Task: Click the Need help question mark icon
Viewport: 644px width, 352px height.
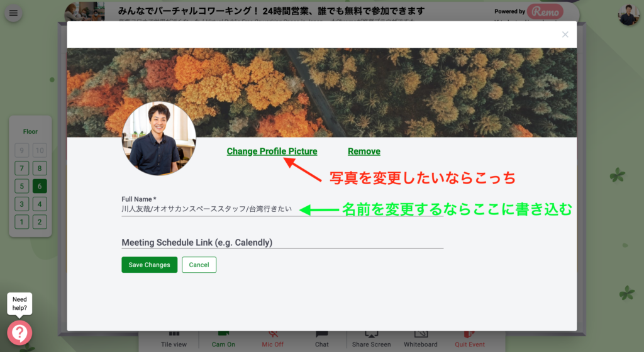Action: click(19, 333)
